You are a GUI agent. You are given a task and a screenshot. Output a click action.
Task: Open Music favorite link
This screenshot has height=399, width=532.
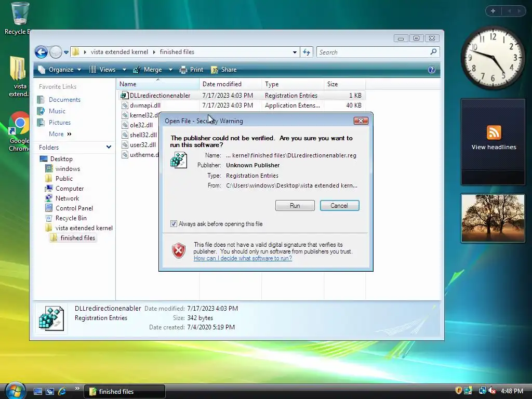pos(57,111)
